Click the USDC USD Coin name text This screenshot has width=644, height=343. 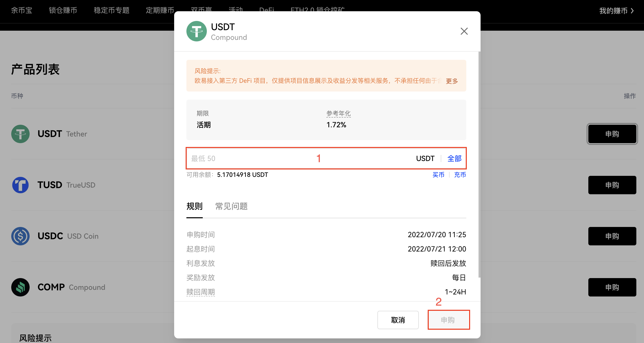pyautogui.click(x=68, y=236)
